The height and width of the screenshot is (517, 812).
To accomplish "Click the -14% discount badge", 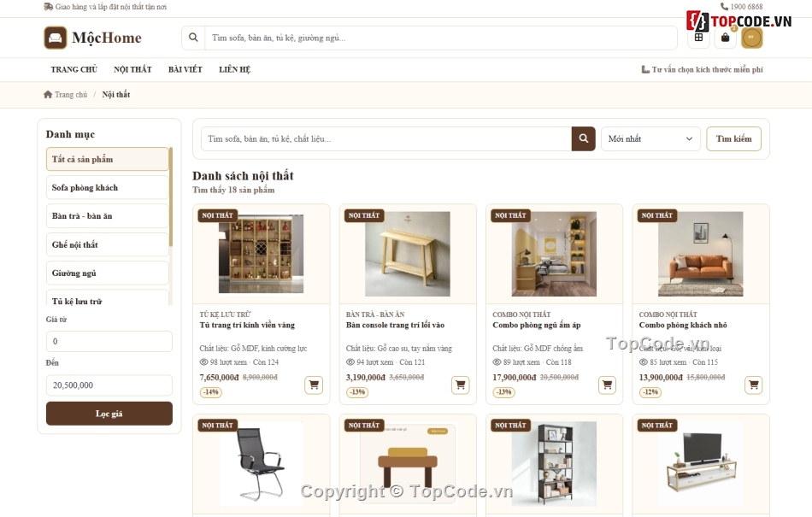I will [x=211, y=391].
